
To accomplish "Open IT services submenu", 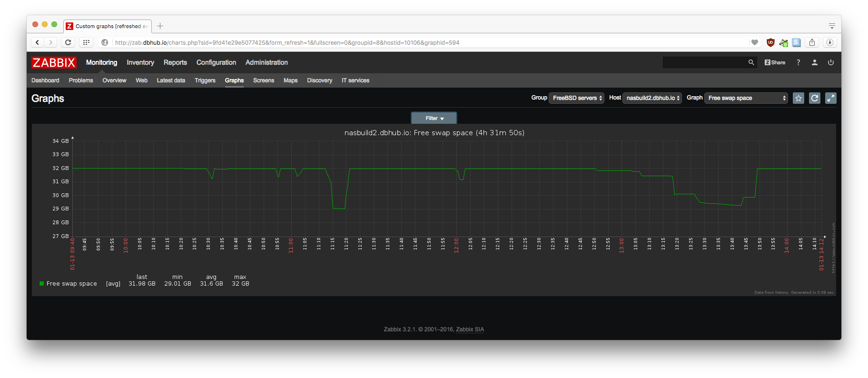I will pos(355,80).
